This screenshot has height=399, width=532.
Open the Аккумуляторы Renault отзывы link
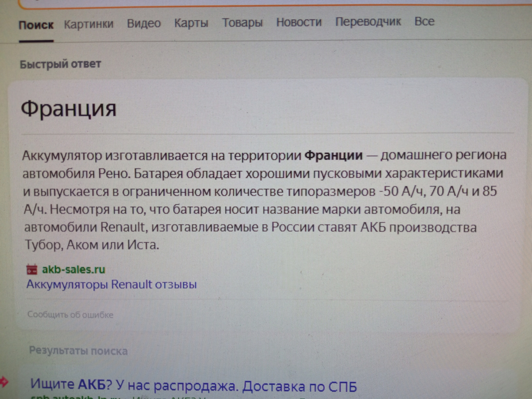[111, 285]
